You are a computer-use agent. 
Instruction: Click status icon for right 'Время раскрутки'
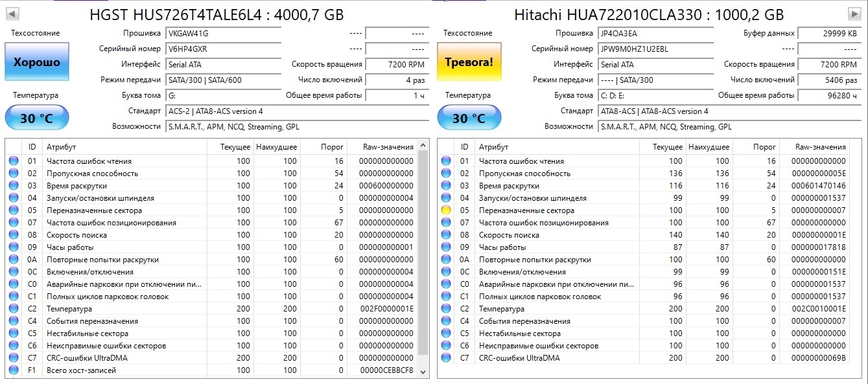pos(446,186)
